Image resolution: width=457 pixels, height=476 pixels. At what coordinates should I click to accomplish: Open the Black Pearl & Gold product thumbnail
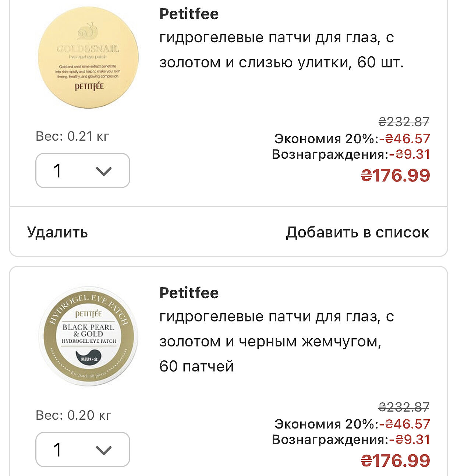tap(88, 336)
